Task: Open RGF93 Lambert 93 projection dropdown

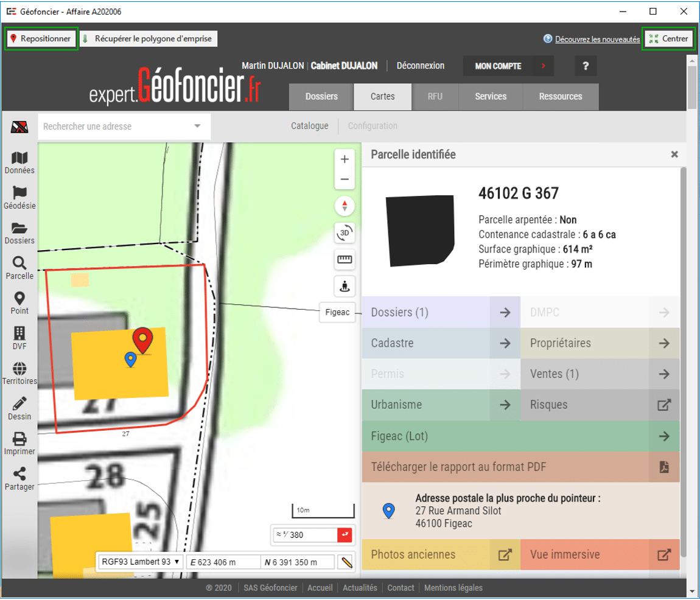Action: point(139,562)
